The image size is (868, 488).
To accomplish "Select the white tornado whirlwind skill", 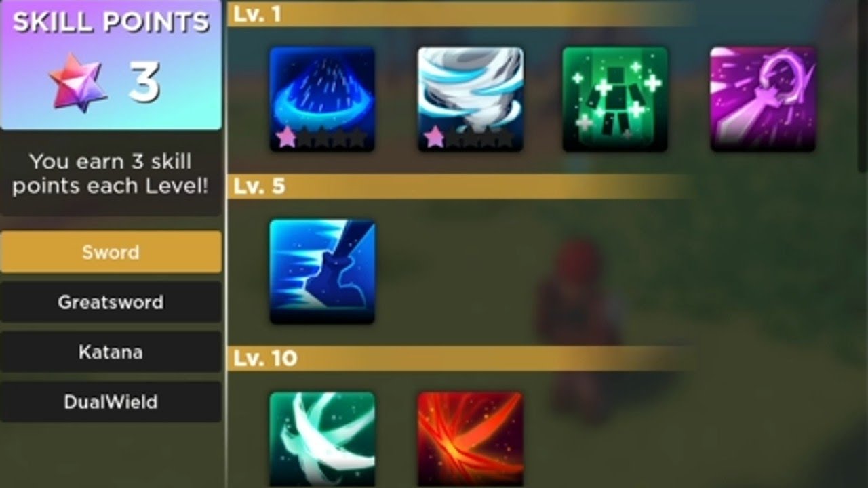I will pos(470,99).
